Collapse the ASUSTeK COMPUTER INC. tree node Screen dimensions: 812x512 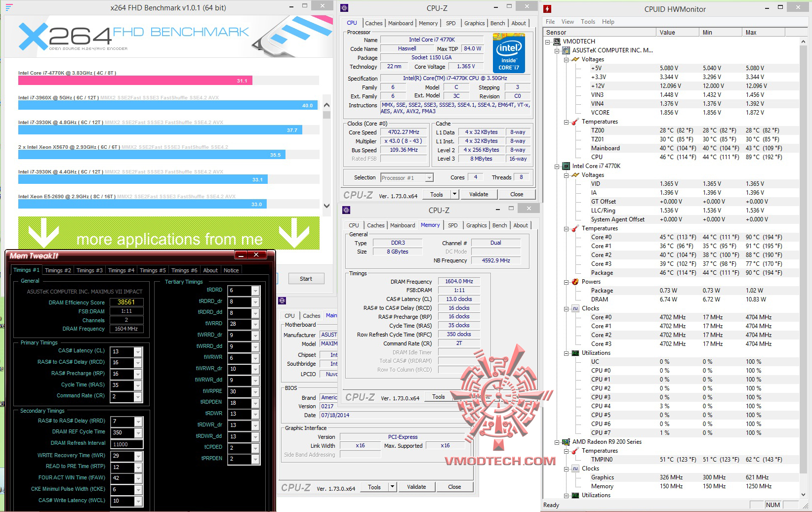(557, 50)
